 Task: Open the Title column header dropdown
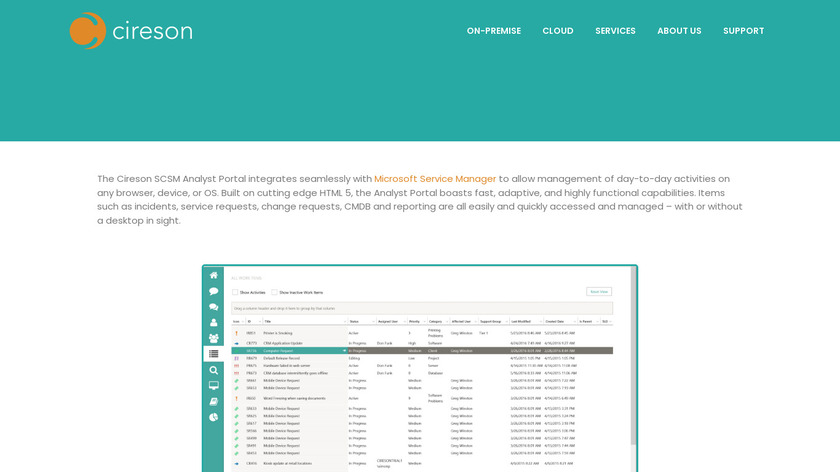click(344, 322)
